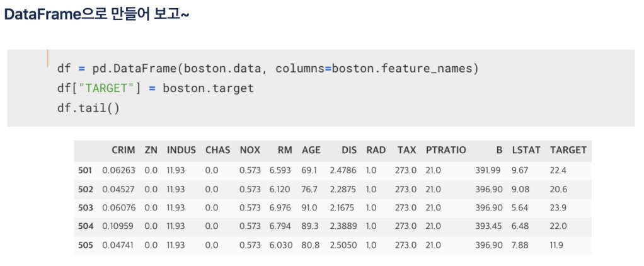Select row index 505

pyautogui.click(x=86, y=245)
